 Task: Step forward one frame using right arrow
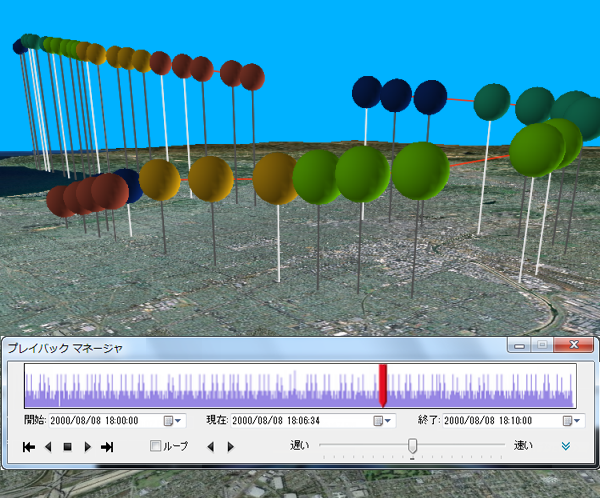tap(231, 447)
